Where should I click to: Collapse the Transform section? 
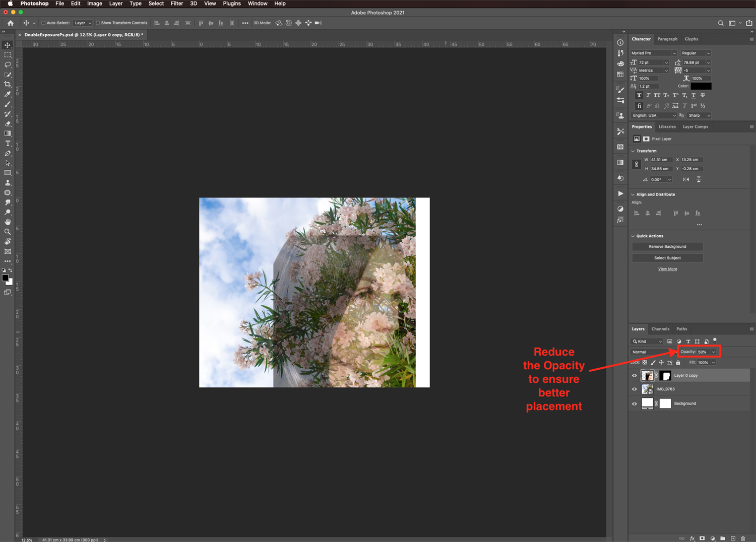(633, 151)
